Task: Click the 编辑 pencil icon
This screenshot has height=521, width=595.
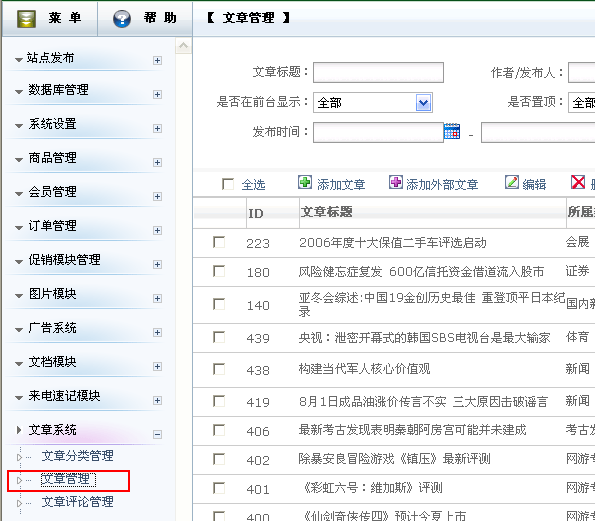Action: pos(512,182)
